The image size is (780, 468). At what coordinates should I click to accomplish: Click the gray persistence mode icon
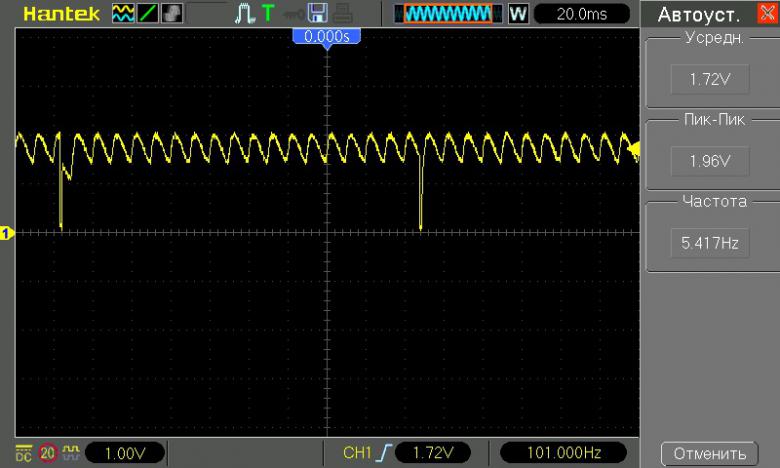172,13
